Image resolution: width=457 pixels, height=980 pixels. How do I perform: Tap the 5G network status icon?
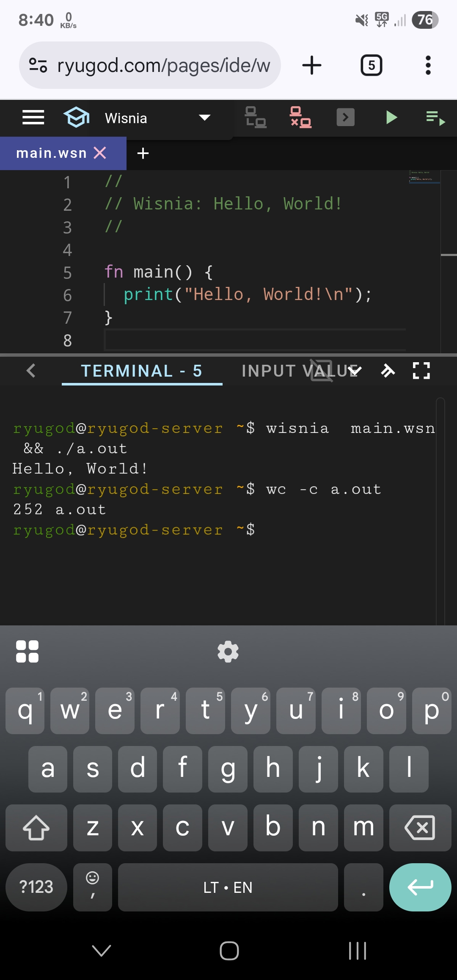click(382, 19)
